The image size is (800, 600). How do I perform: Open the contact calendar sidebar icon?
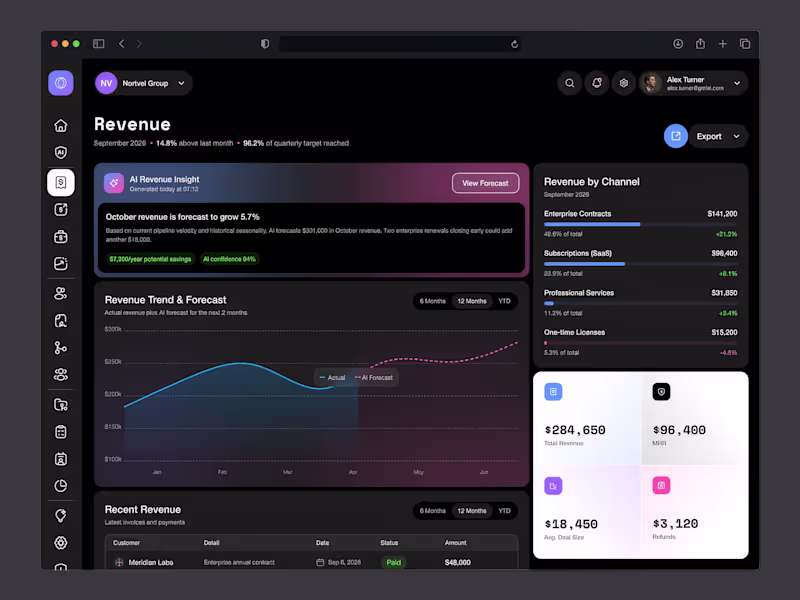point(61,459)
